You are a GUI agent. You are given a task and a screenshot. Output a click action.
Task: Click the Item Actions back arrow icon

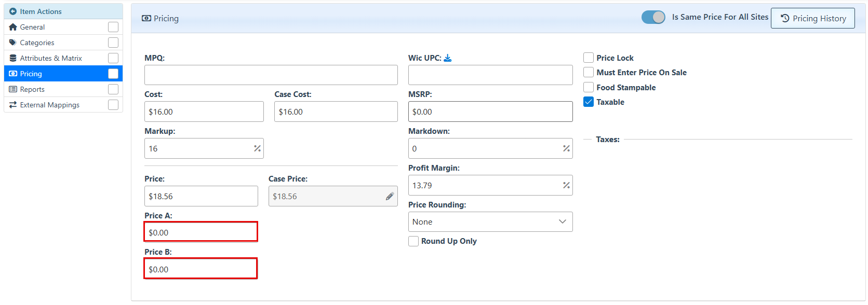[x=13, y=11]
